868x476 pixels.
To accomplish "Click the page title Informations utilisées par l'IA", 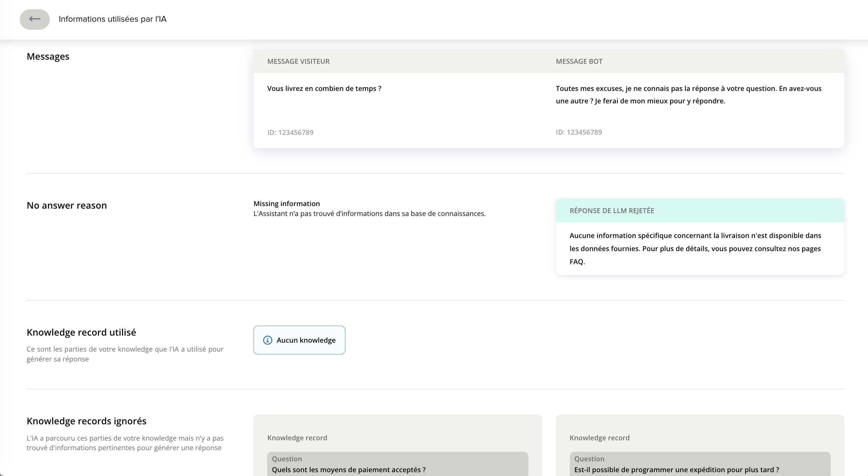I will coord(113,19).
